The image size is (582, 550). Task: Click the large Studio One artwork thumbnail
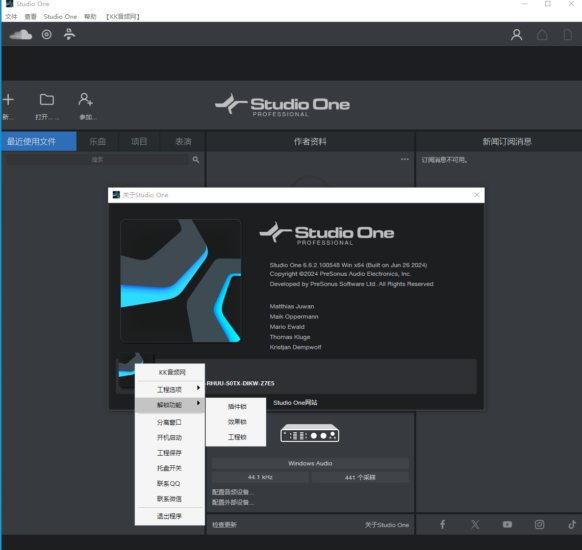181,281
